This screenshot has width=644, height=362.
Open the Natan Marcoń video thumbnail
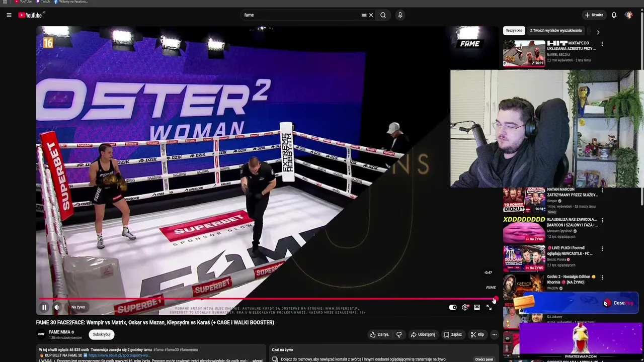(524, 200)
